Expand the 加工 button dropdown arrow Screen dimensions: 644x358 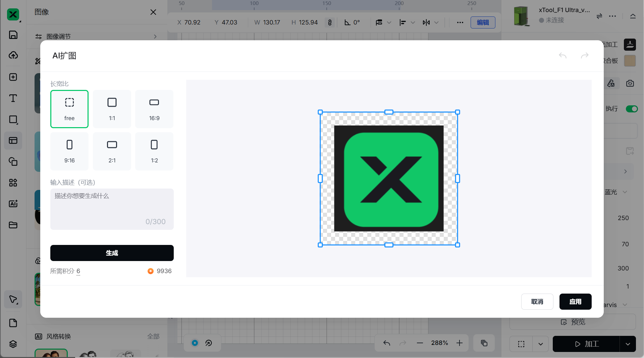[x=628, y=344]
